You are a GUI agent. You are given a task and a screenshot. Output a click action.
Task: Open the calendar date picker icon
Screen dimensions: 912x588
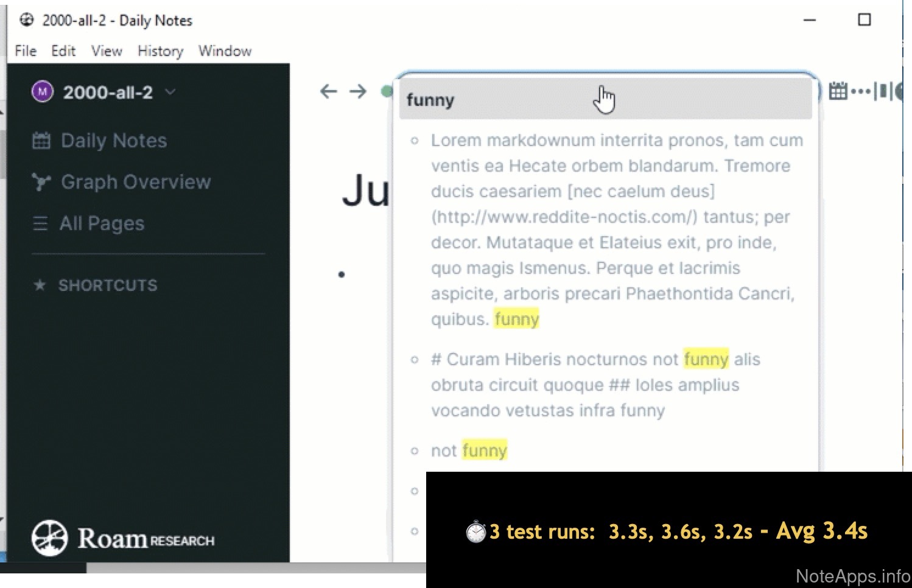tap(838, 91)
